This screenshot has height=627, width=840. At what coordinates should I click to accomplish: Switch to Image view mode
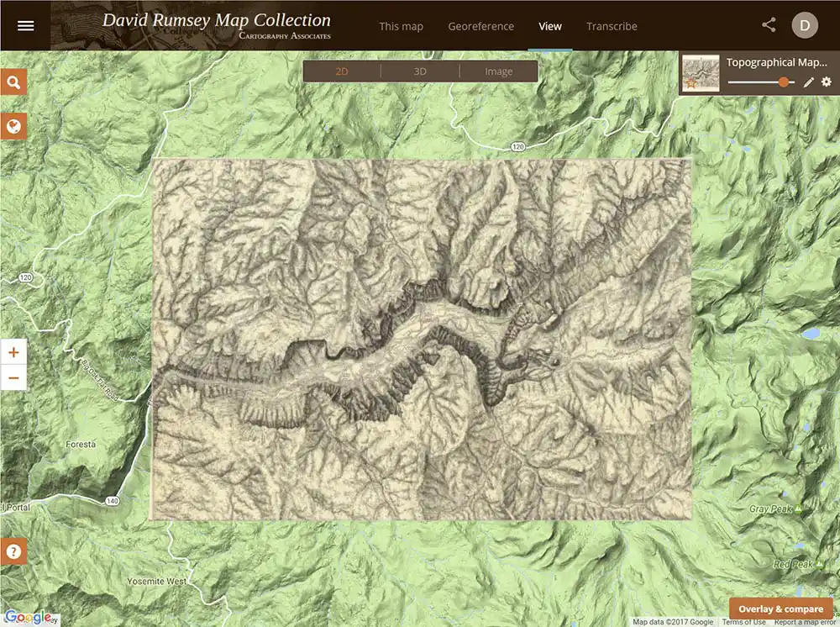pos(499,71)
